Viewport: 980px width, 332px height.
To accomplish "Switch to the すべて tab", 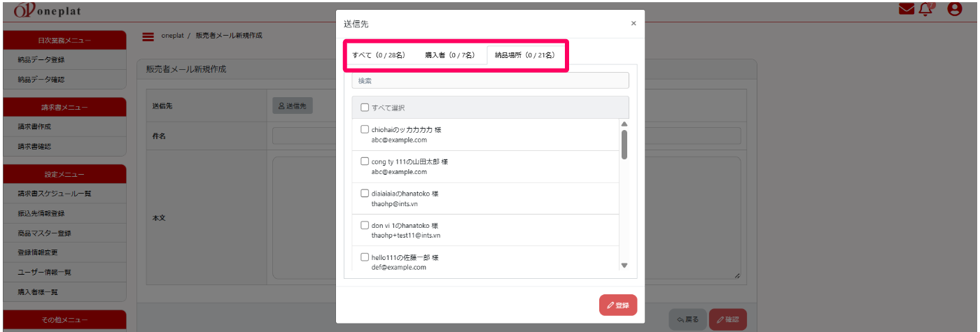I will click(x=379, y=55).
